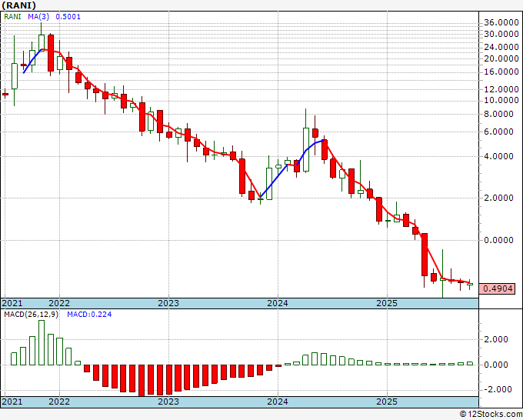The height and width of the screenshot is (420, 523).
Task: Click the 2024 label on price chart axis
Action: (278, 303)
